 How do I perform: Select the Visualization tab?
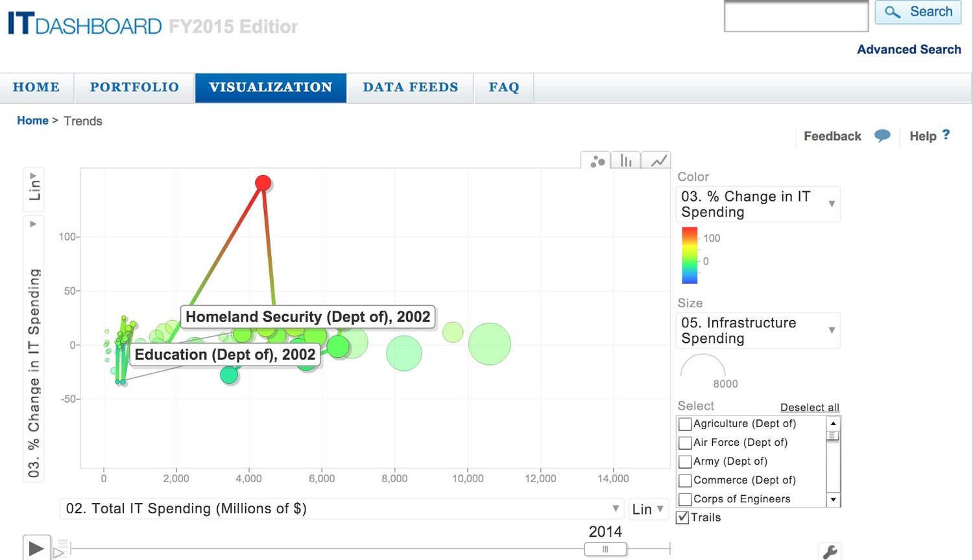tap(270, 87)
